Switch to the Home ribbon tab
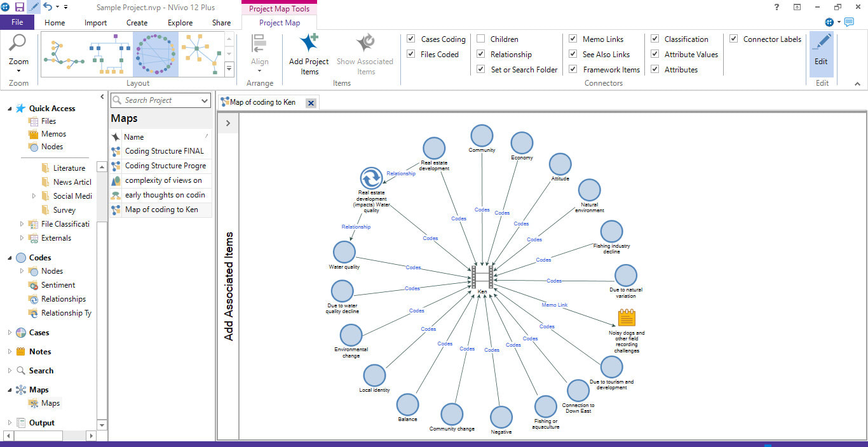This screenshot has height=447, width=868. point(55,23)
